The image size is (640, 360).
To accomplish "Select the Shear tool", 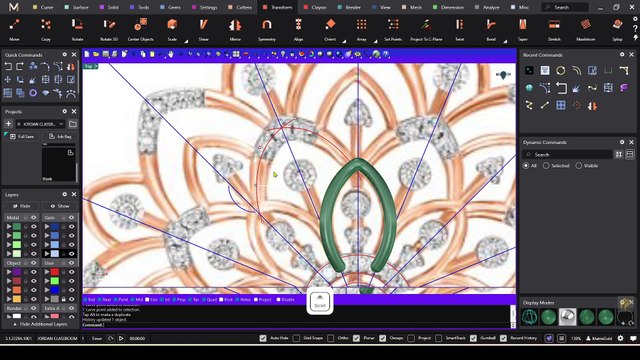I will coord(203,29).
